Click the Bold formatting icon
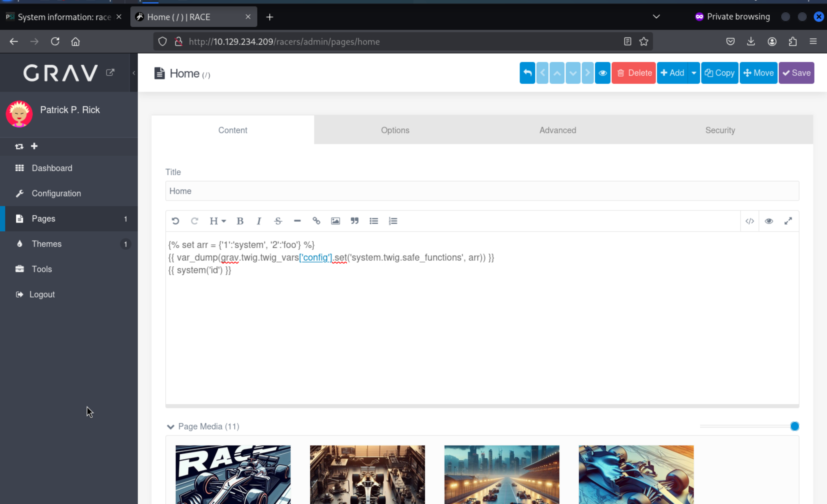Screen dimensions: 827x504 tap(240, 221)
